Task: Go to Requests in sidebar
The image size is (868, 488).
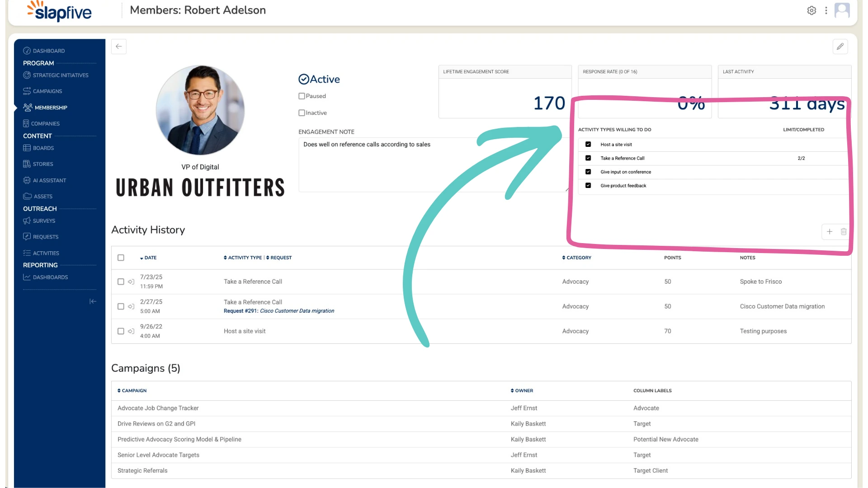Action: 41,237
